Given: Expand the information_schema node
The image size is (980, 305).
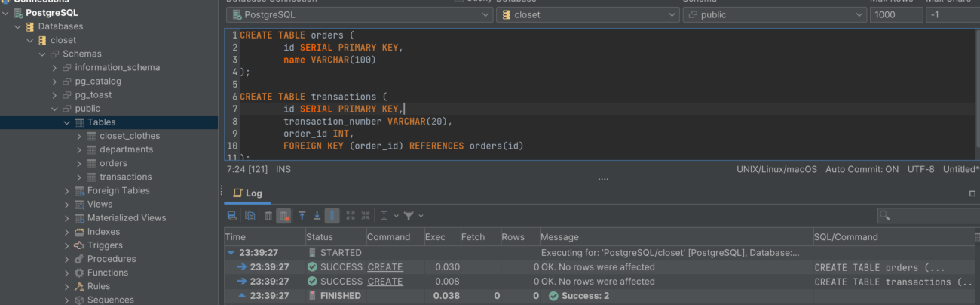Looking at the screenshot, I should pos(54,67).
